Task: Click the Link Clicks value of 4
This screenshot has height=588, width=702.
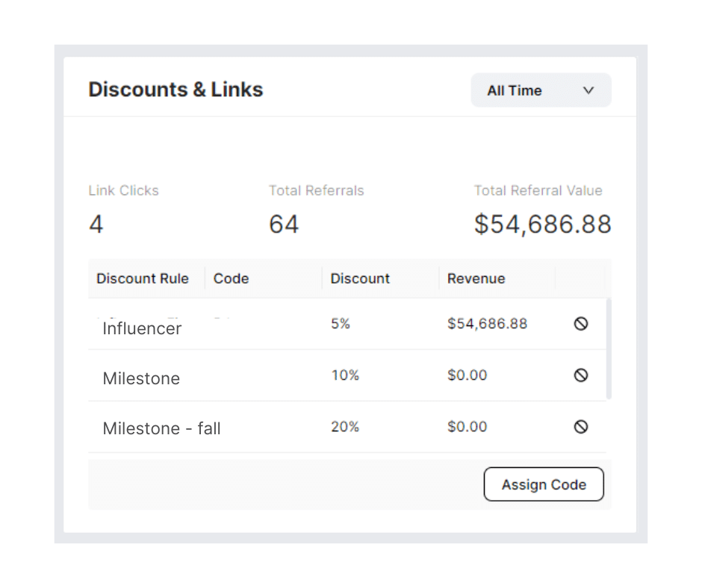Action: click(x=96, y=224)
